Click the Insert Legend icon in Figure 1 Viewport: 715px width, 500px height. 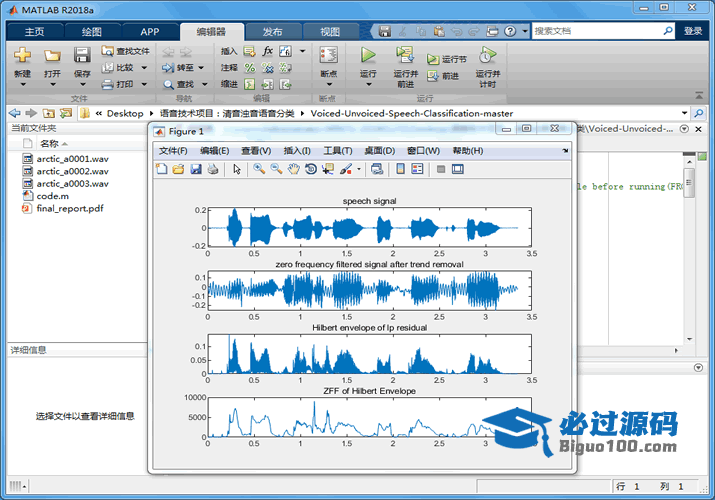[417, 169]
